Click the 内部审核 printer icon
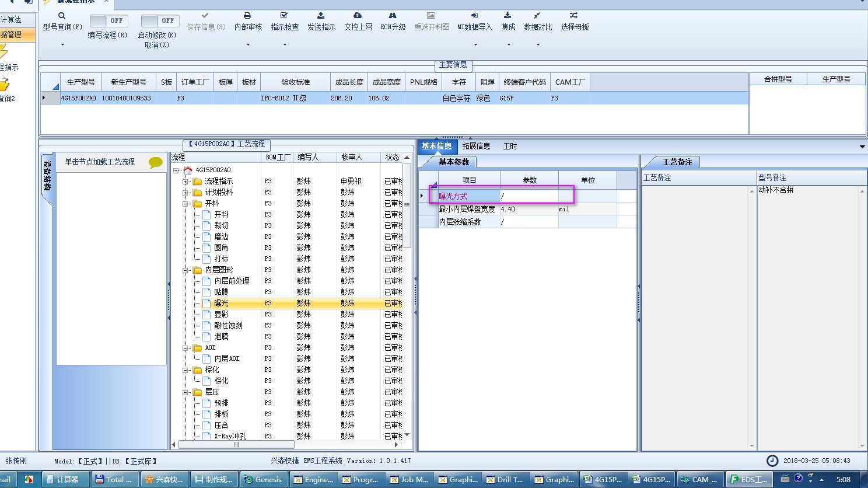 (247, 16)
